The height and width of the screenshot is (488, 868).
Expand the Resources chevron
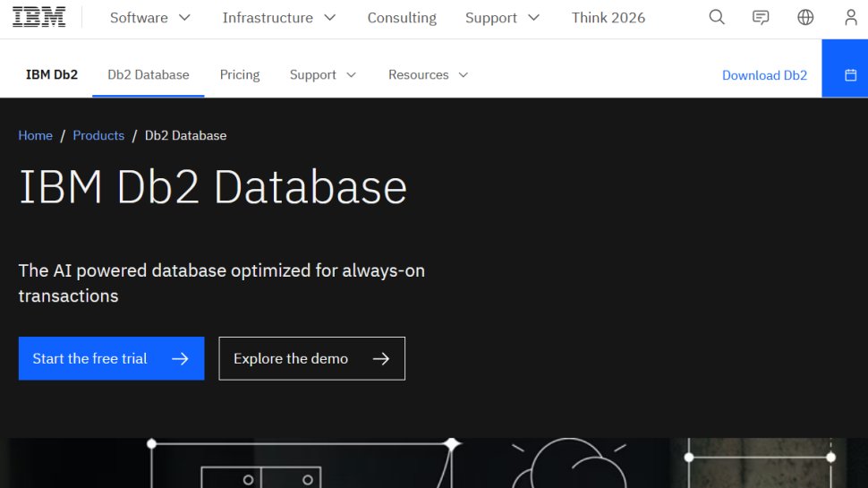tap(464, 75)
